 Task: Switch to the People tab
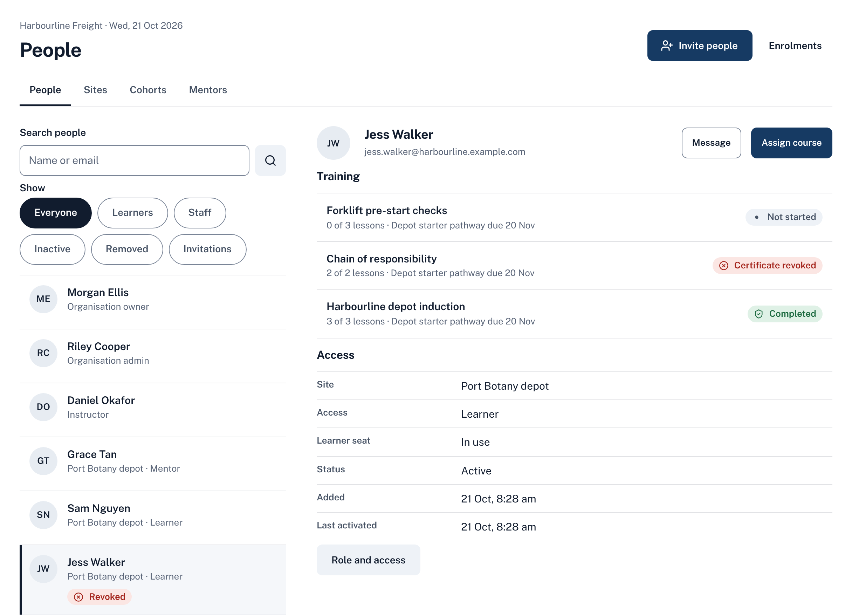[45, 90]
